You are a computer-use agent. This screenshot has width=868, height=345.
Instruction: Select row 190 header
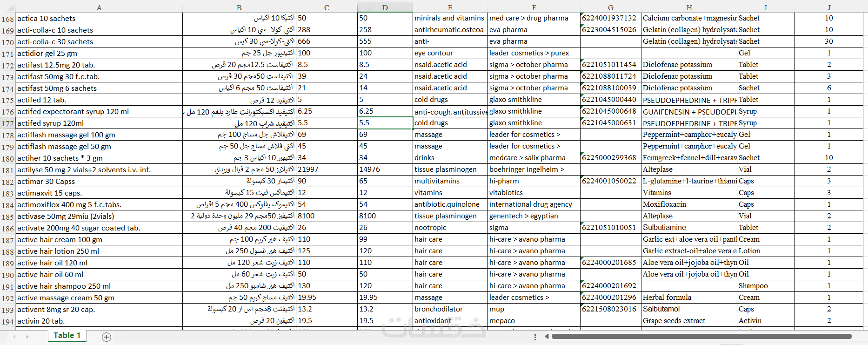click(x=8, y=275)
